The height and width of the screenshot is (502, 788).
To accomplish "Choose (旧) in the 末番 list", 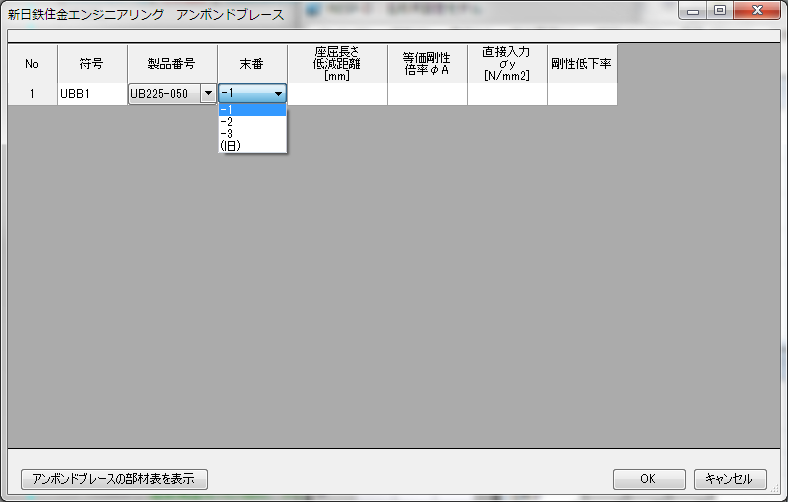I will tap(252, 146).
